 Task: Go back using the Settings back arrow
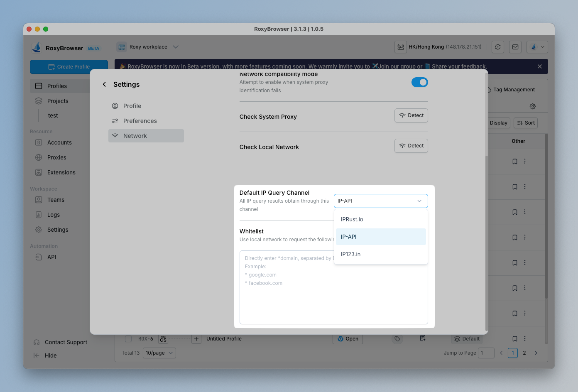(104, 84)
